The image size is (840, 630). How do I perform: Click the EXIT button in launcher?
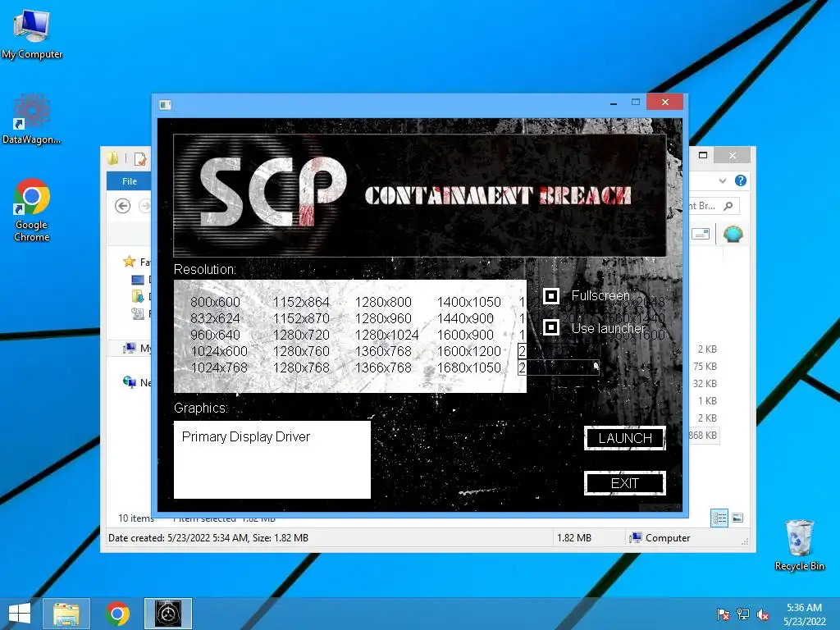tap(624, 483)
